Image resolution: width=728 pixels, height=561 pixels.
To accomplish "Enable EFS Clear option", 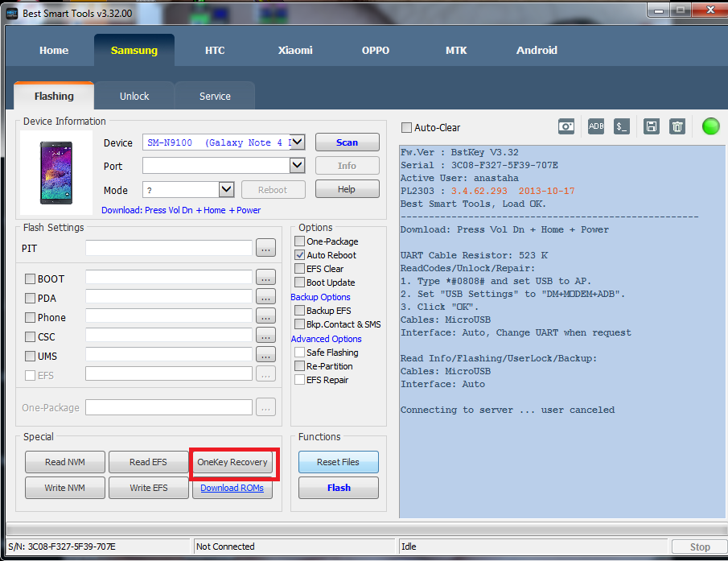I will coord(299,268).
